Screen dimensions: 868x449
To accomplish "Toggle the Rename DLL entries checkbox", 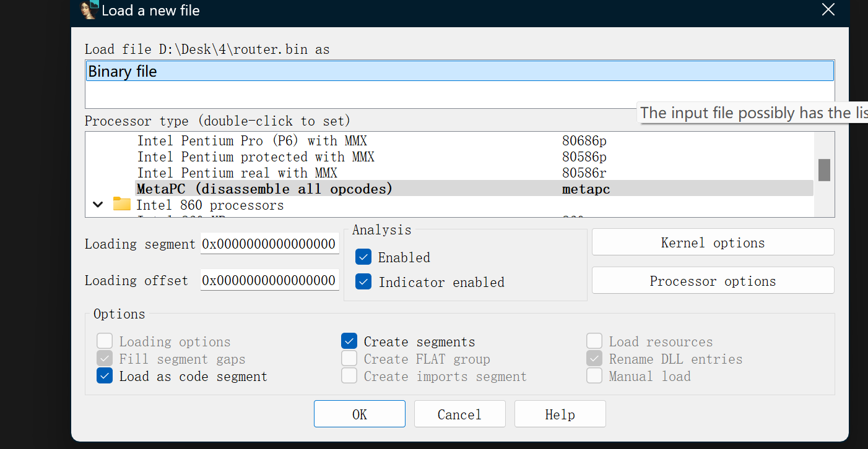I will tap(594, 358).
